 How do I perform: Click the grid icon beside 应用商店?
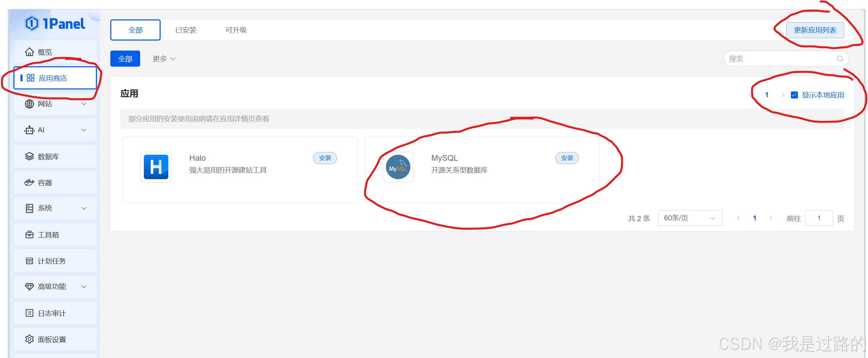(x=30, y=78)
